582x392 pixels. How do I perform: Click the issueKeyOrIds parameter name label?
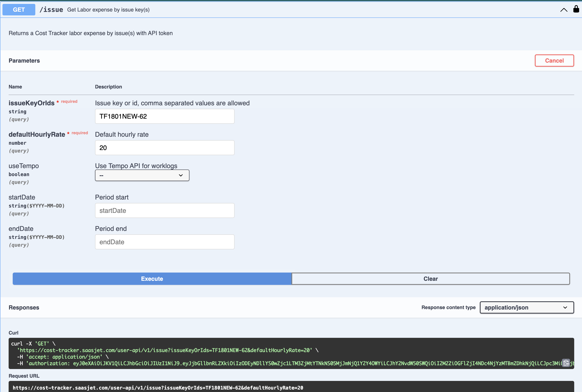pyautogui.click(x=31, y=103)
